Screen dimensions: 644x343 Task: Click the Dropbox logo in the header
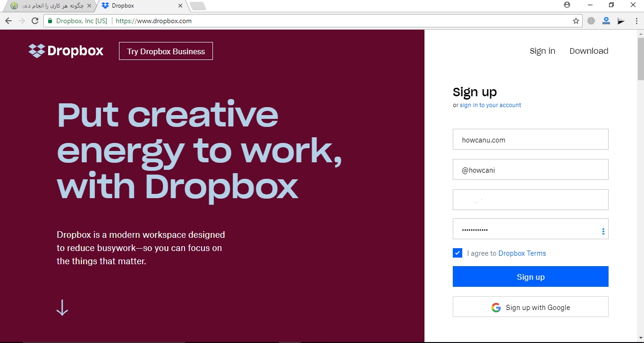click(x=66, y=50)
